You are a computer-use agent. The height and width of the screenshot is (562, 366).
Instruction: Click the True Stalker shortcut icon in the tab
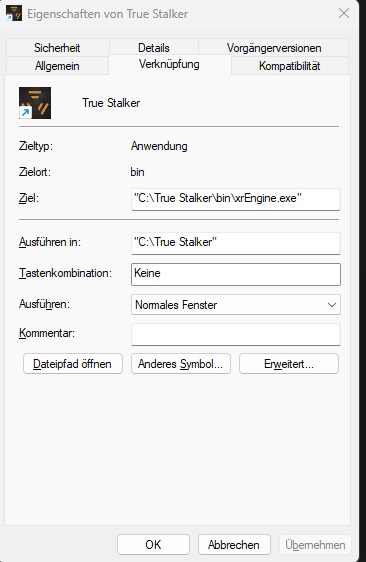pyautogui.click(x=35, y=103)
